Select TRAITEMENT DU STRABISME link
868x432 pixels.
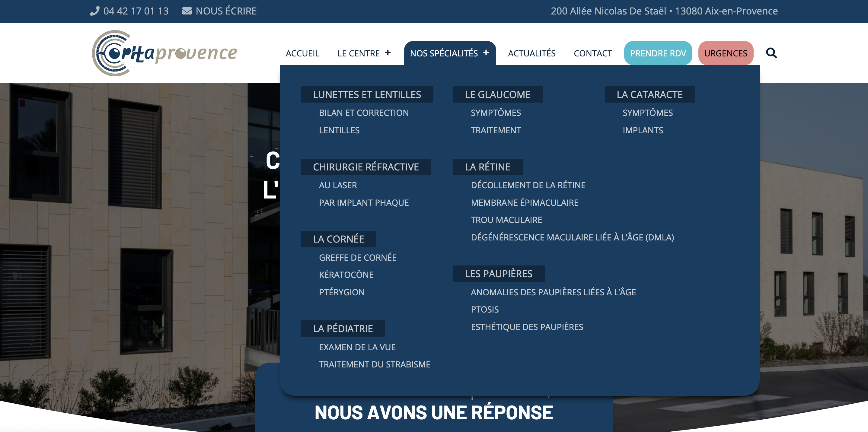coord(374,364)
